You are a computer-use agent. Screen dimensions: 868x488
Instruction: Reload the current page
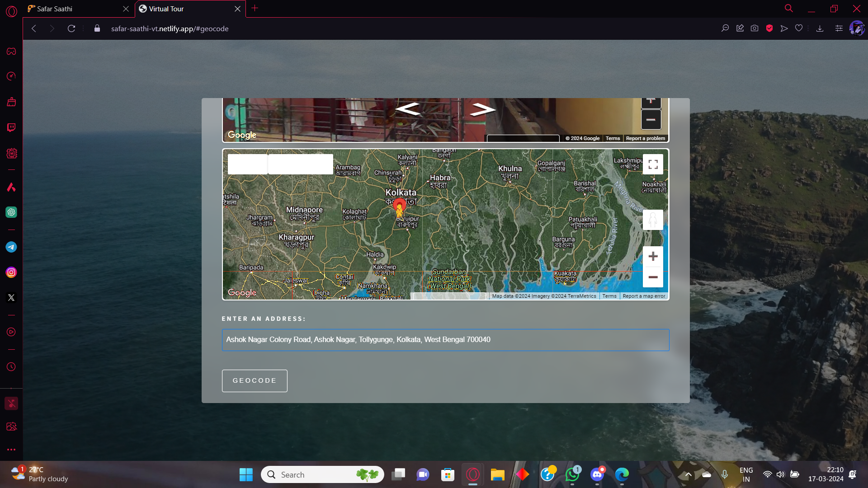pyautogui.click(x=71, y=28)
